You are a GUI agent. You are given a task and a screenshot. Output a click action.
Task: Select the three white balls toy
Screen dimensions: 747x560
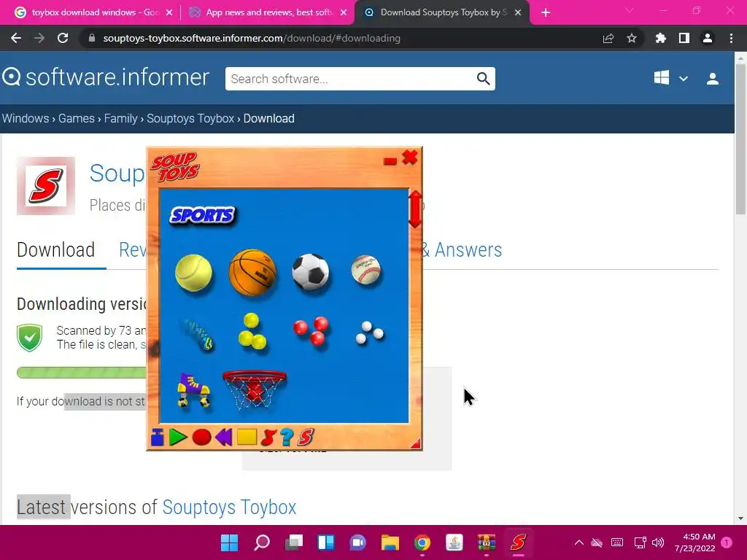click(369, 332)
